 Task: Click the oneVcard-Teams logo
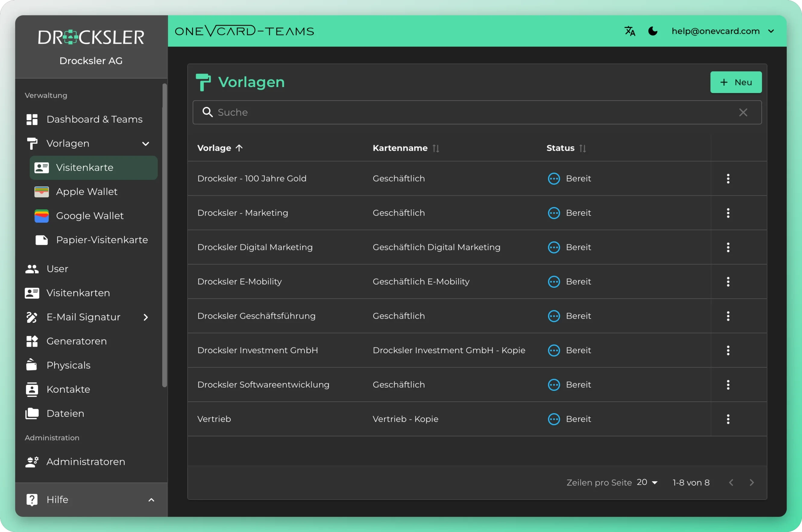pyautogui.click(x=244, y=31)
